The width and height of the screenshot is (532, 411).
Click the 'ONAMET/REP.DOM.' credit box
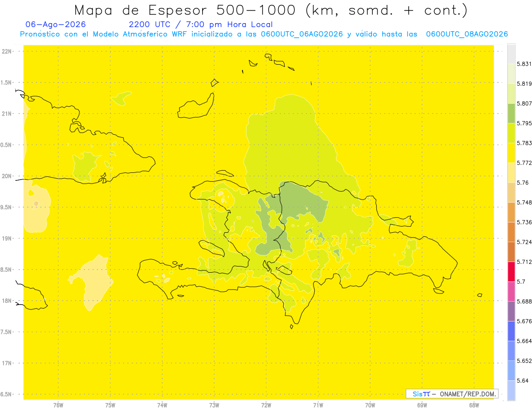(452, 394)
